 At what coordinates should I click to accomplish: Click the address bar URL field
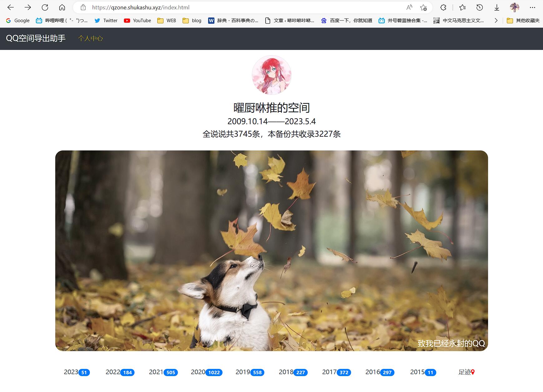(140, 7)
